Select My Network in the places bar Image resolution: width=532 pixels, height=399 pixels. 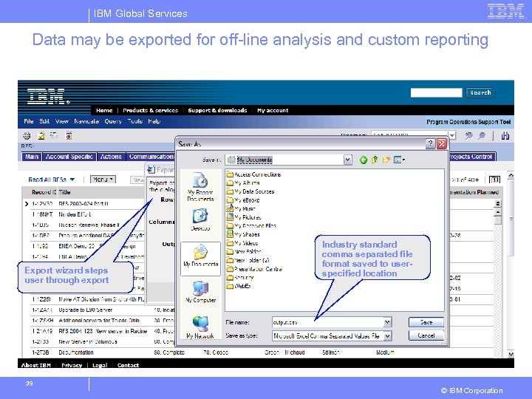tap(200, 327)
